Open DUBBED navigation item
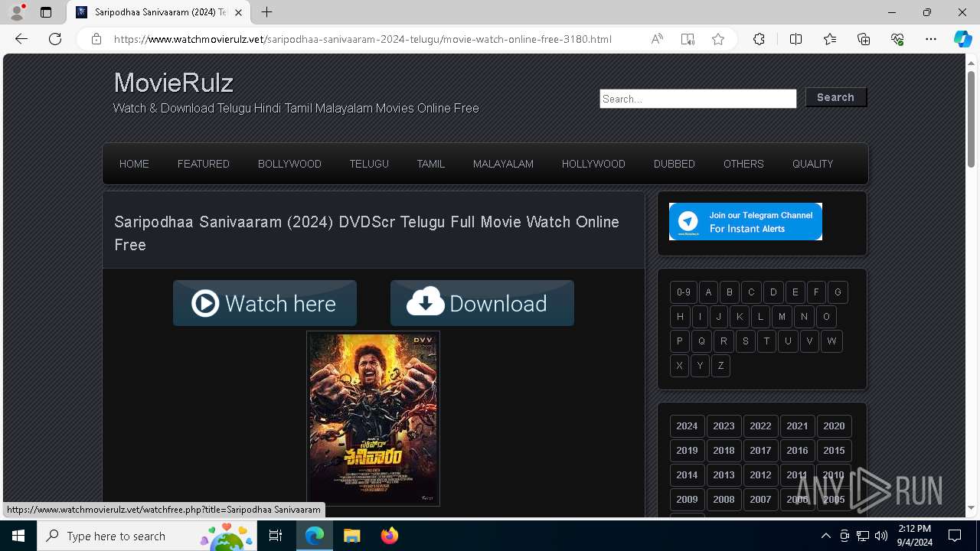The width and height of the screenshot is (980, 551). [675, 164]
